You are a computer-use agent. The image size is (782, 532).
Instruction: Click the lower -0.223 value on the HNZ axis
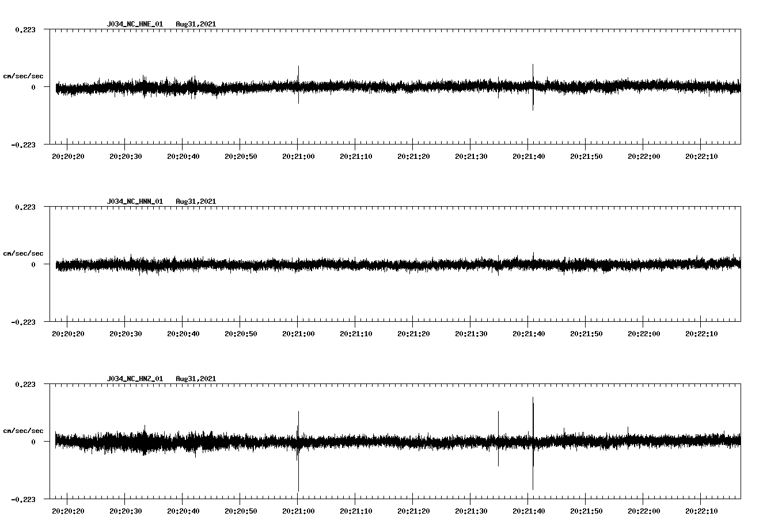click(x=23, y=499)
